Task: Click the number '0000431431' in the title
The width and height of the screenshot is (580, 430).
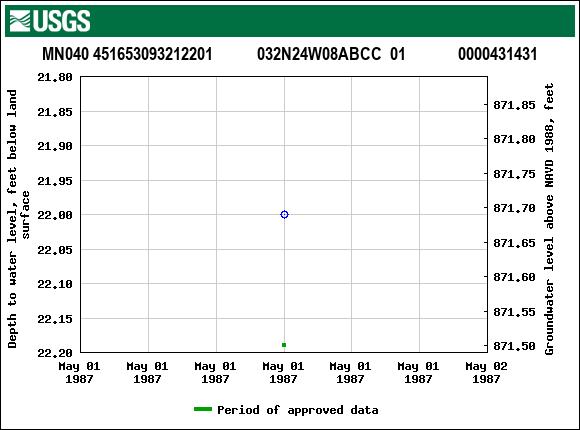Action: click(x=497, y=54)
